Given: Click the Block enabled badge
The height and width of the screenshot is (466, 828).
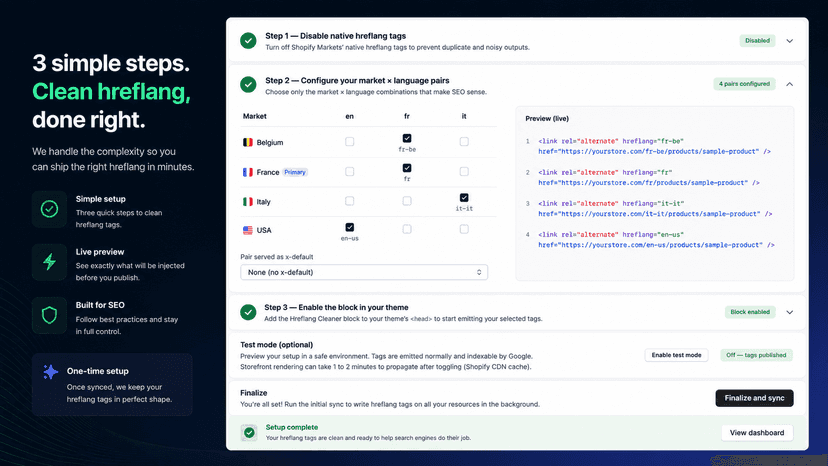Looking at the screenshot, I should click(x=750, y=312).
